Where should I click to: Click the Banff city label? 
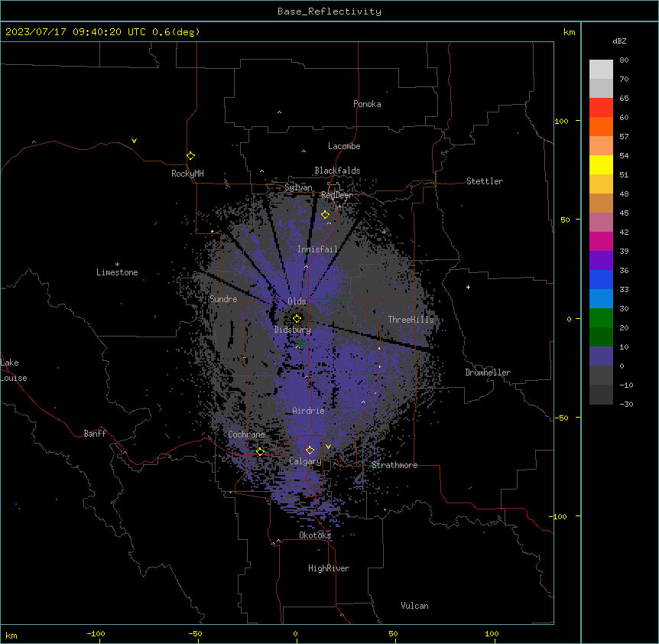(95, 434)
